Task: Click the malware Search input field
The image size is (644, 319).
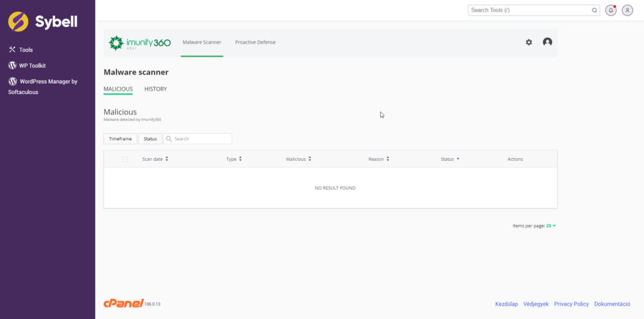Action: (x=201, y=139)
